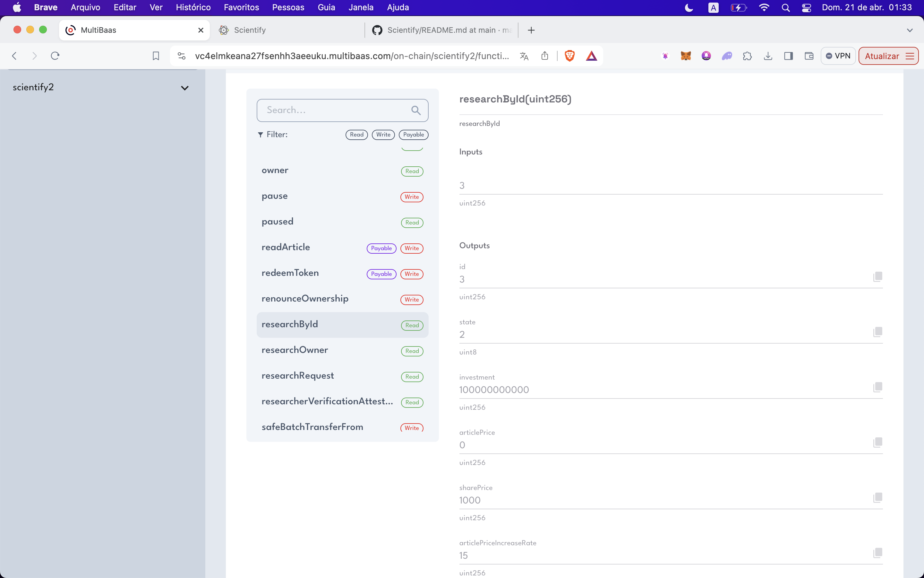The height and width of the screenshot is (578, 924).
Task: Go back with the browser back arrow
Action: [14, 56]
